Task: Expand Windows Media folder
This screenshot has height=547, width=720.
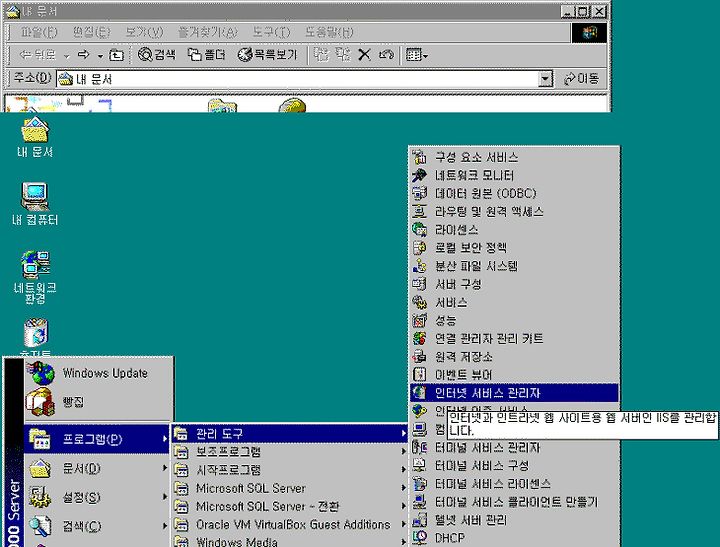Action: (x=290, y=541)
